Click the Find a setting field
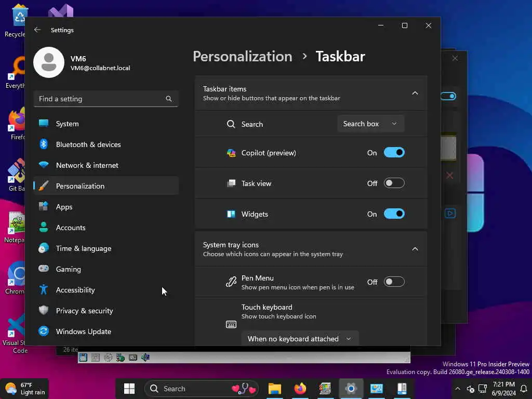Image resolution: width=532 pixels, height=399 pixels. (106, 99)
